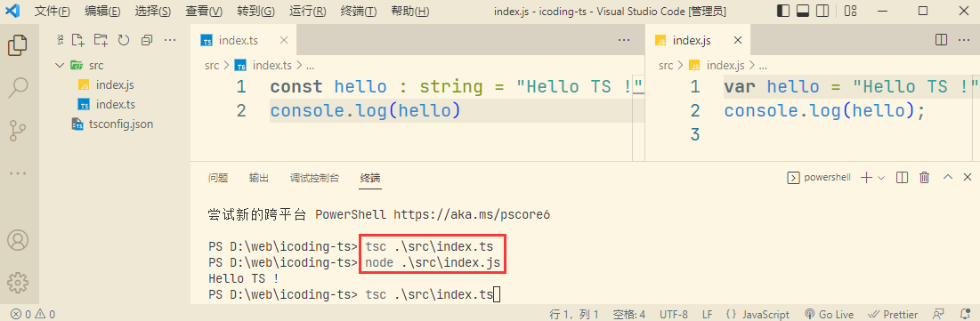Click the New File icon in explorer
980x321 pixels.
77,40
